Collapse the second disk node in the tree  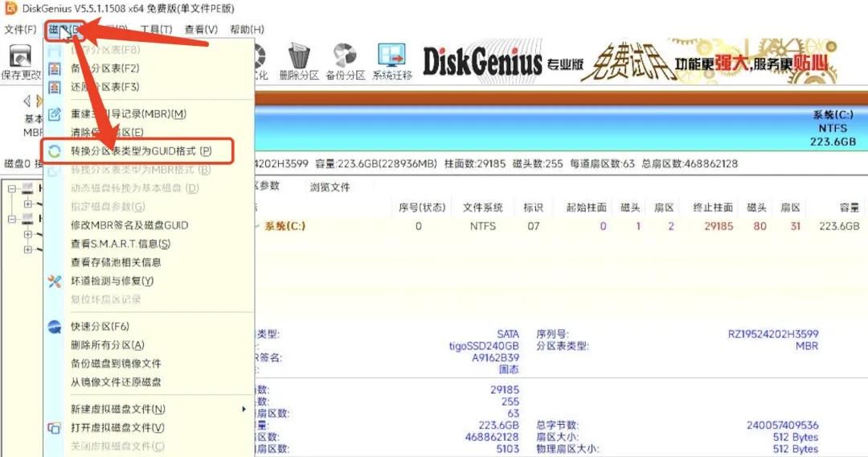pyautogui.click(x=11, y=220)
